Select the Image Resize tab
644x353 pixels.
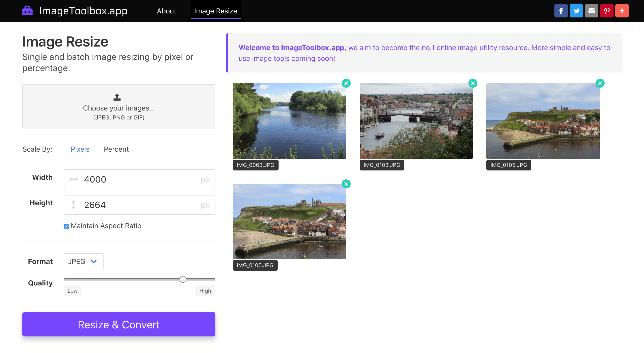tap(215, 11)
